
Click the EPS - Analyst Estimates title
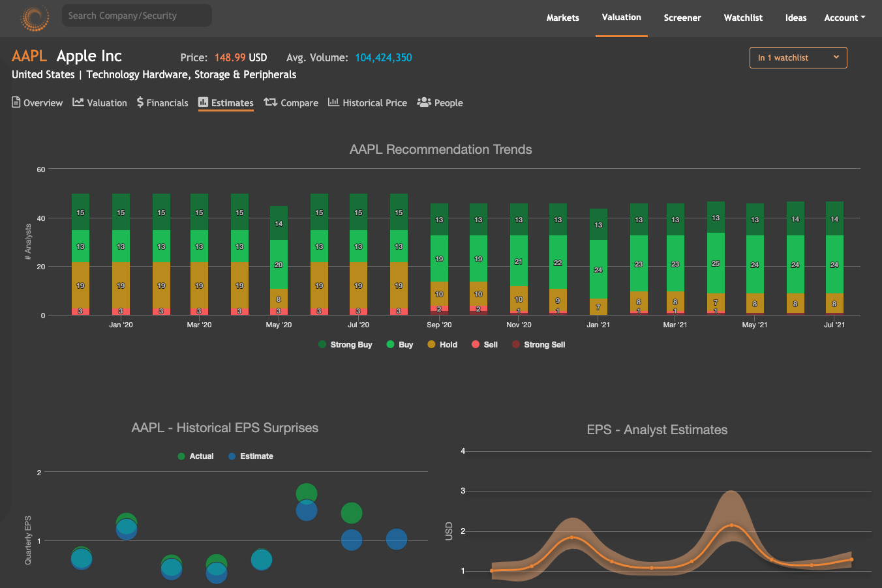point(657,430)
